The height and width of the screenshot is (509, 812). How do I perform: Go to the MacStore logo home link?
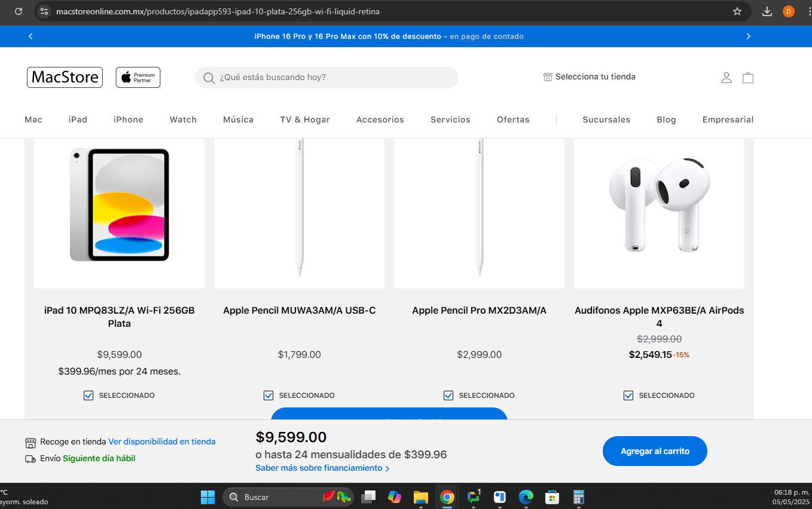(65, 77)
